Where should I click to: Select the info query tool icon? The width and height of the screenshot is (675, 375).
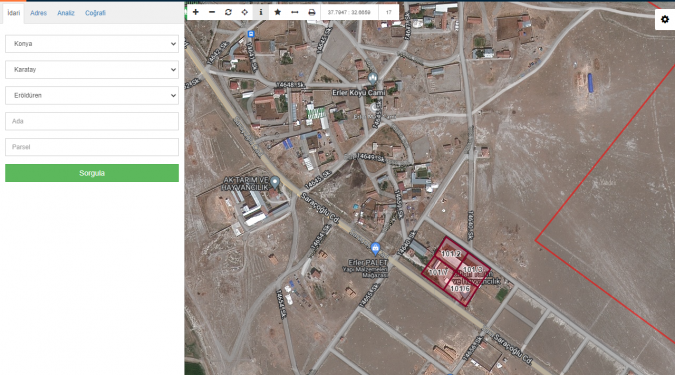coord(261,12)
